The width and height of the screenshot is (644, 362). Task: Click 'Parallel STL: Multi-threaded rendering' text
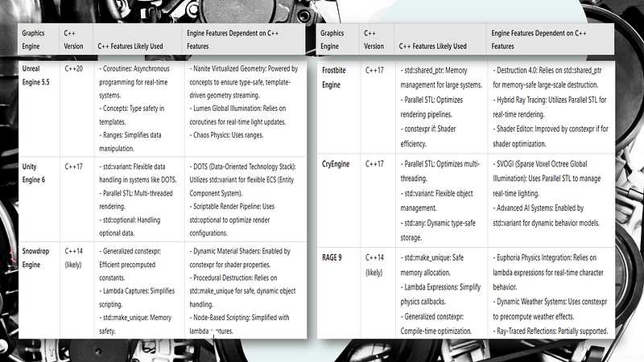(x=136, y=200)
